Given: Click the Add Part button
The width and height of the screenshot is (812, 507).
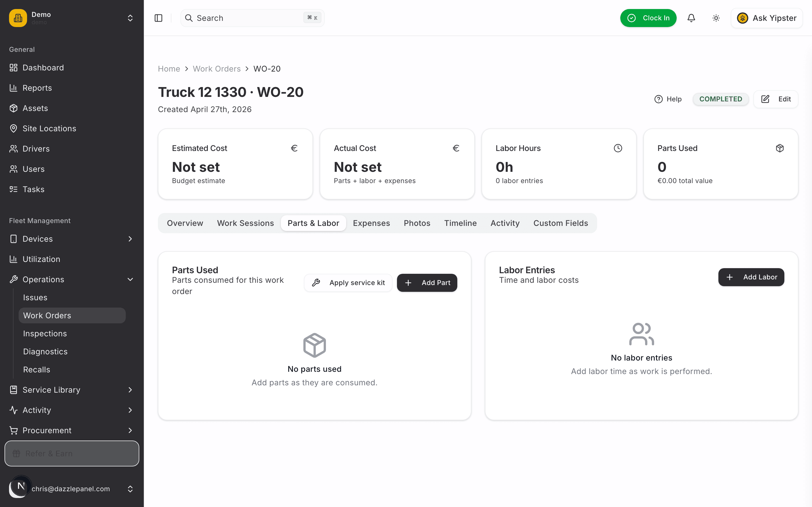Looking at the screenshot, I should (x=427, y=283).
